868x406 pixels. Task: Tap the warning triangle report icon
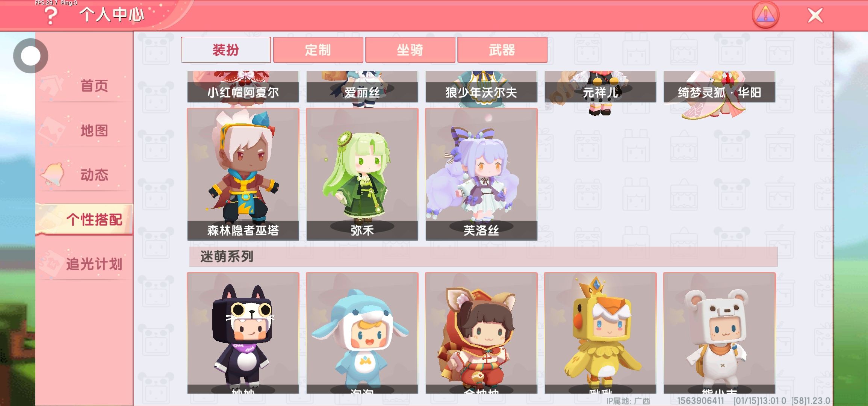coord(765,15)
